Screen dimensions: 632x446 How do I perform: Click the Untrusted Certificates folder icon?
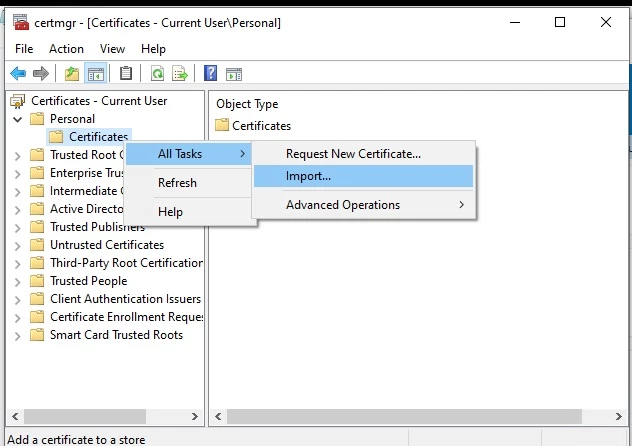tap(37, 245)
